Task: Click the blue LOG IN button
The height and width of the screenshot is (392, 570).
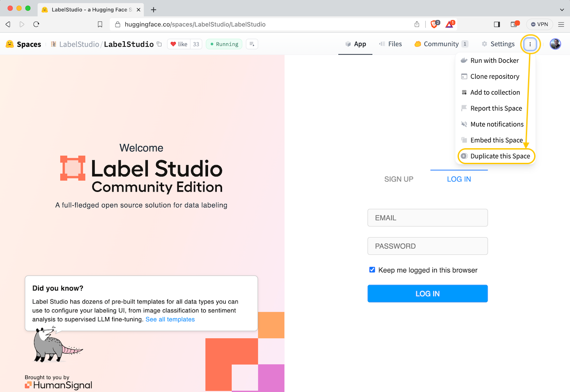Action: pos(427,294)
